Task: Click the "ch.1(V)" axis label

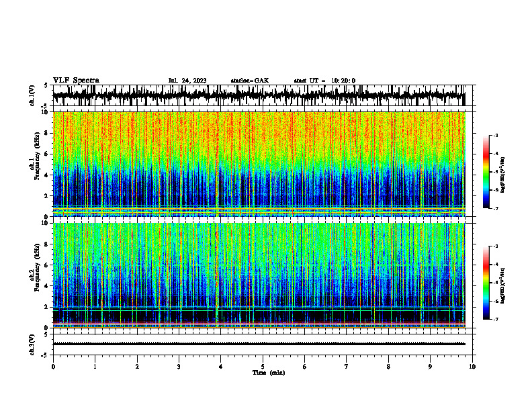Action: tap(32, 95)
